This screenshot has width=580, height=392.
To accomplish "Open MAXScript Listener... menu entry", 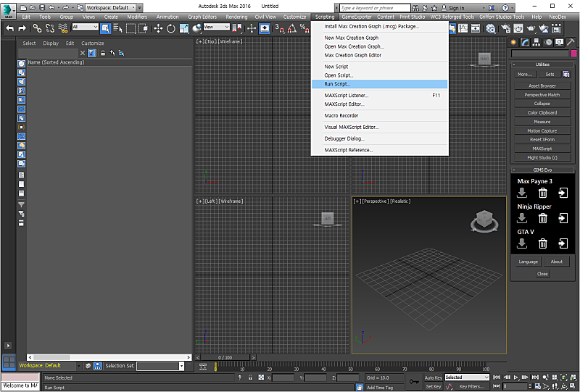I will 347,96.
